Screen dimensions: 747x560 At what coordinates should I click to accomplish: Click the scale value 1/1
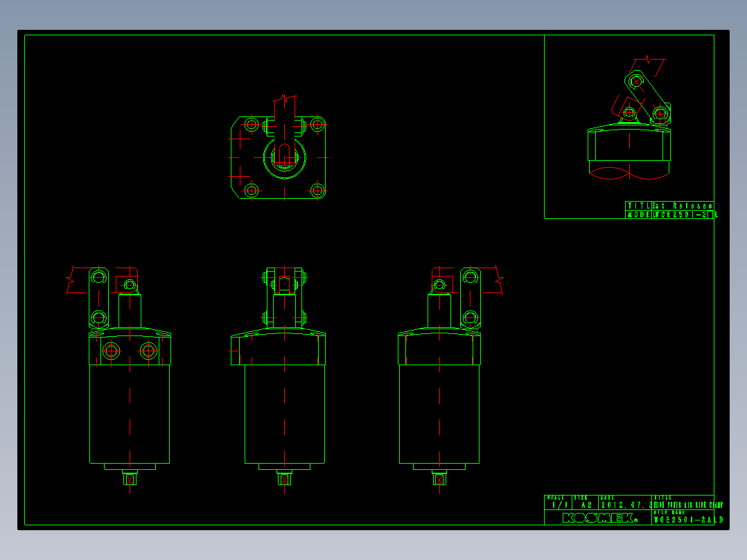pyautogui.click(x=559, y=505)
